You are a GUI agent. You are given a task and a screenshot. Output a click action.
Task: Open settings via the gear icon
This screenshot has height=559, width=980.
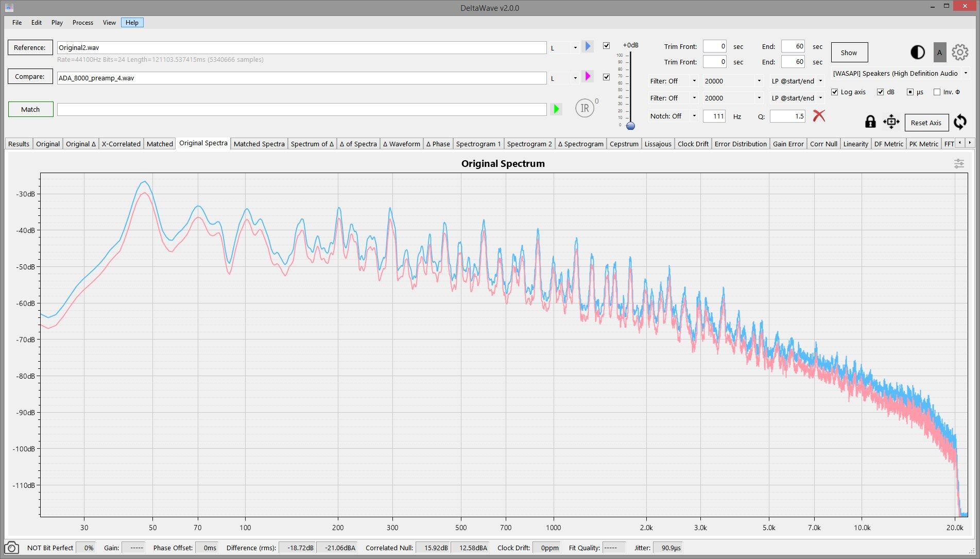pos(960,52)
